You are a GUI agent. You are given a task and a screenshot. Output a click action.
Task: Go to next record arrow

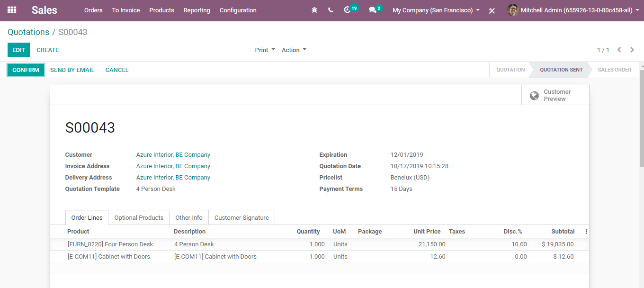click(632, 50)
